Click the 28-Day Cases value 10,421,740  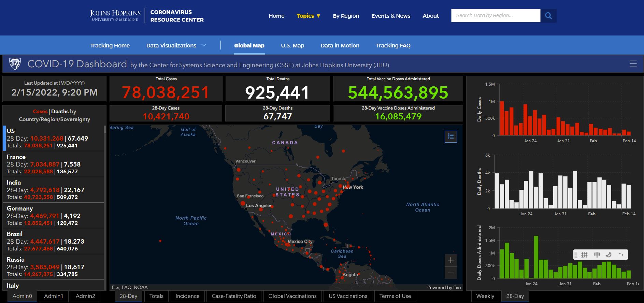(x=166, y=116)
